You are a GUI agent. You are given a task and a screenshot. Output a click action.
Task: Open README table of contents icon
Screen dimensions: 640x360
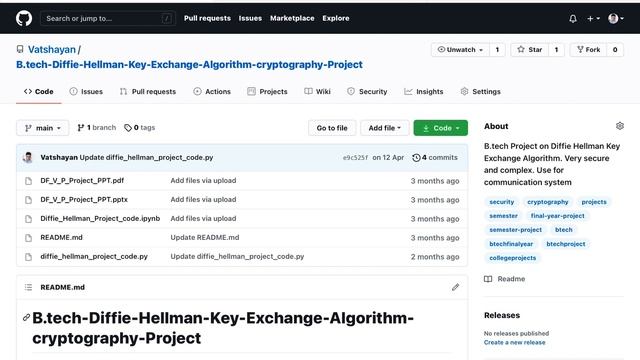tap(28, 287)
